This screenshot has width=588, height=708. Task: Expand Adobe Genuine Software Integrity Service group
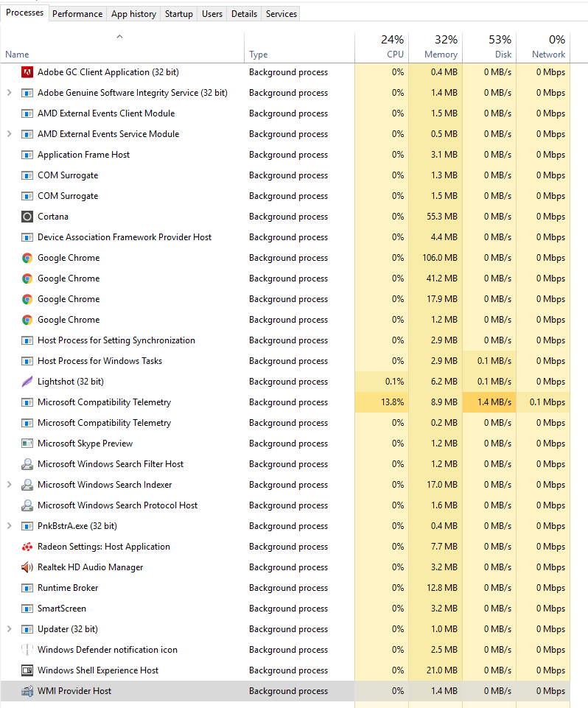[x=9, y=93]
